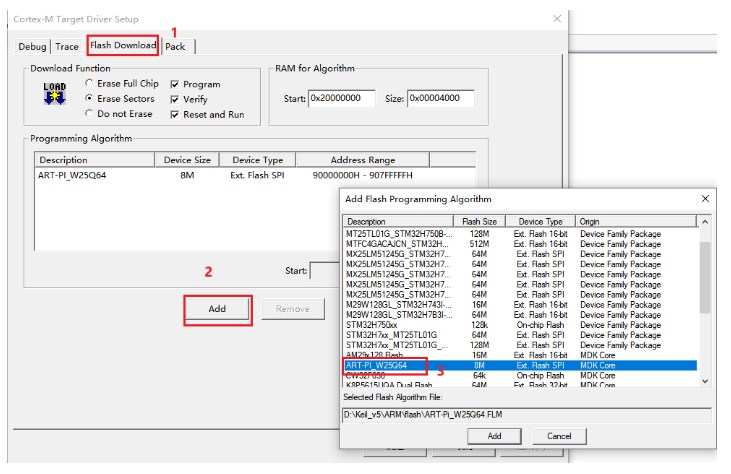Click the Address Range column header
The height and width of the screenshot is (474, 731).
coord(363,160)
